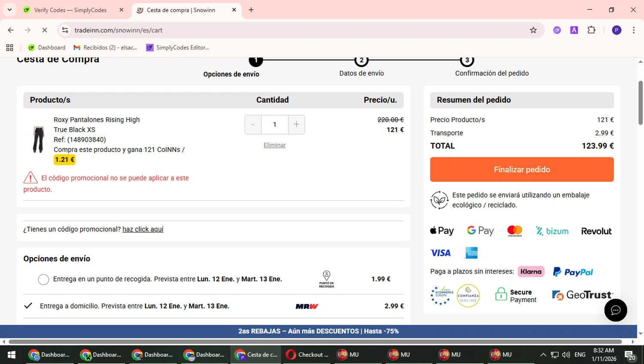Viewport: 644px width, 364px height.
Task: Click the GeoTrust logo
Action: [583, 295]
